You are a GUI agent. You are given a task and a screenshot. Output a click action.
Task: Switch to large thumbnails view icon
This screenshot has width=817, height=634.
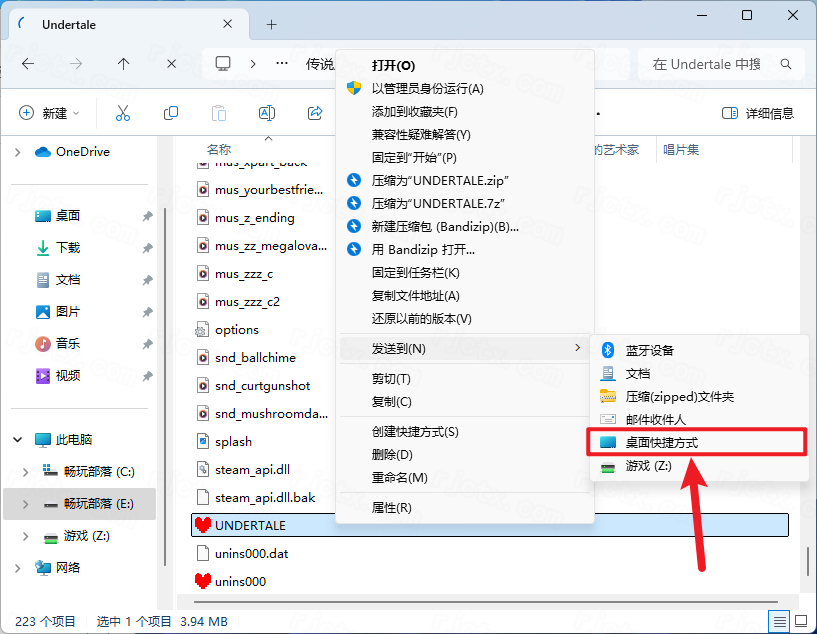pyautogui.click(x=800, y=621)
